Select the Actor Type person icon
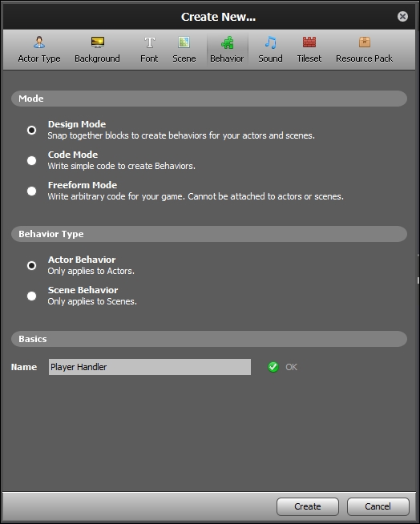Screen dimensions: 420x524 39,42
